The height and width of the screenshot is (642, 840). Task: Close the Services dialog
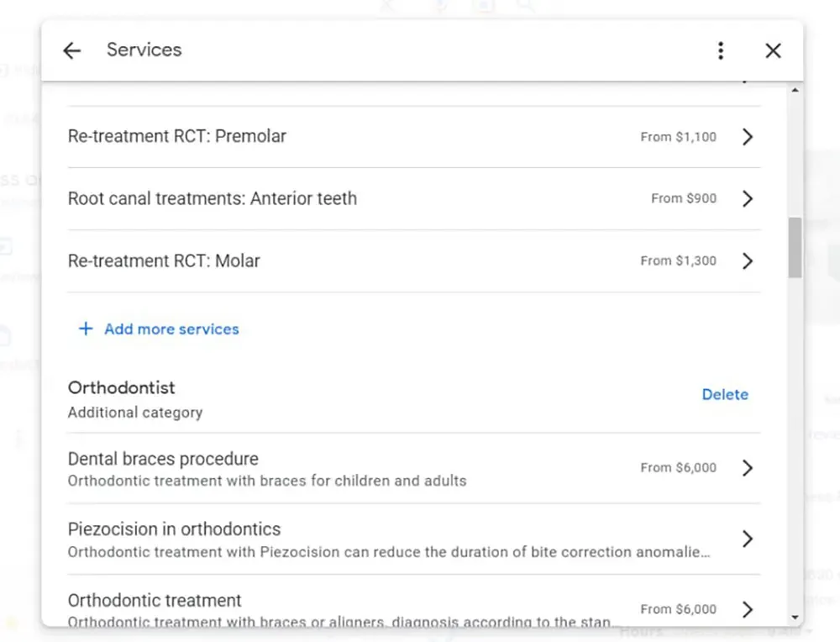[773, 50]
